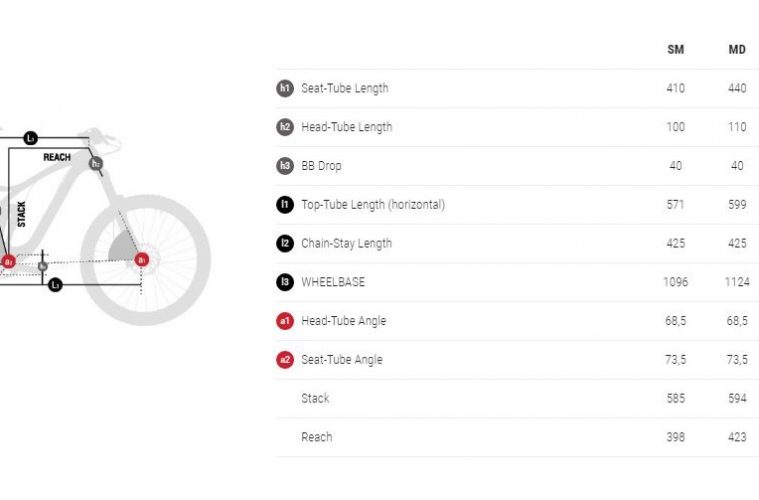Click the Reach row label
Viewport: 759px width, 500px height.
316,437
